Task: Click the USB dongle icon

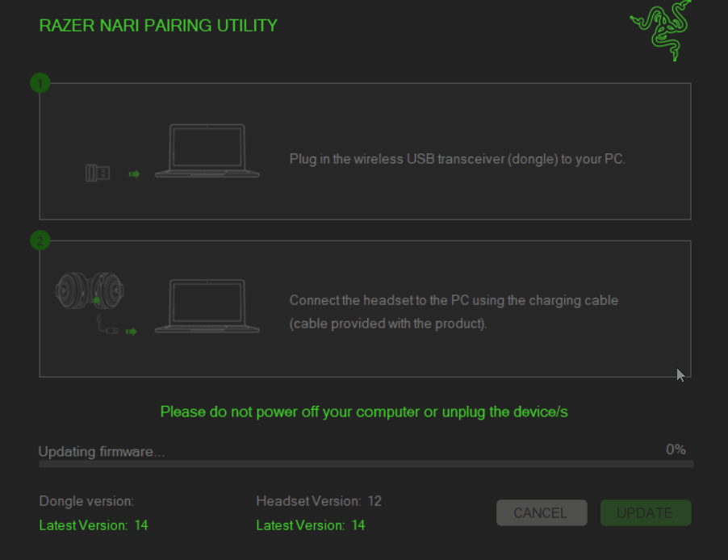Action: [98, 173]
